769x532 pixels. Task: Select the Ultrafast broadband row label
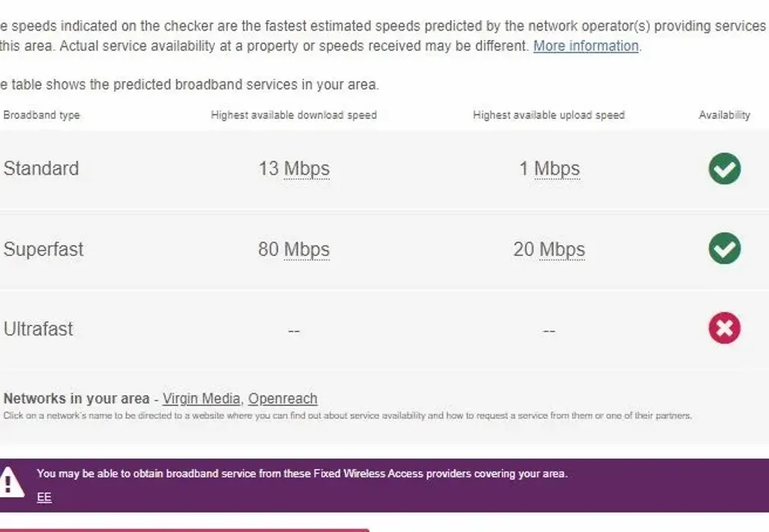click(x=38, y=329)
